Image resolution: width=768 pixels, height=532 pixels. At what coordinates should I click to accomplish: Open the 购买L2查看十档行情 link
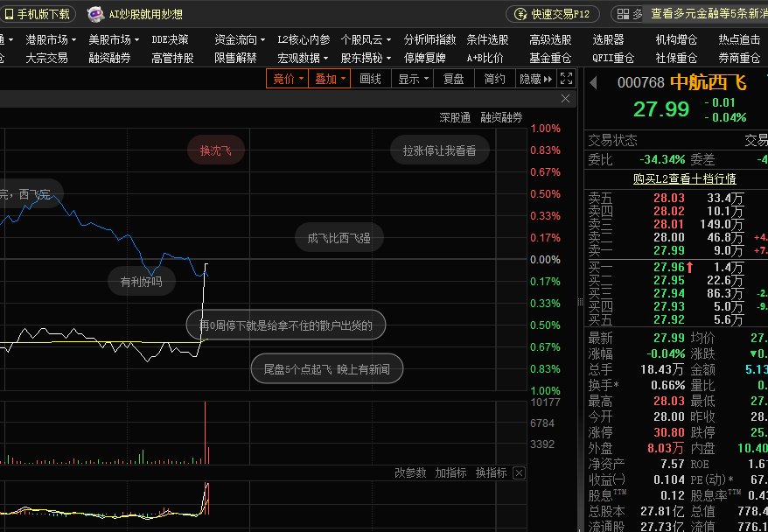685,178
